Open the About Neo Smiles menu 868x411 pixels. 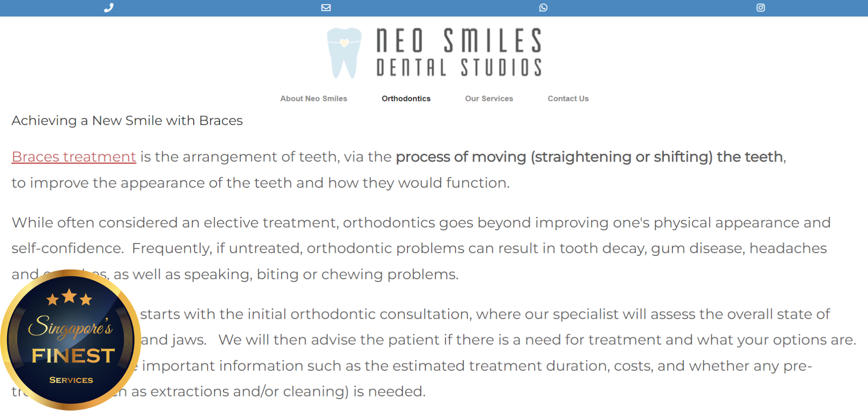[313, 99]
